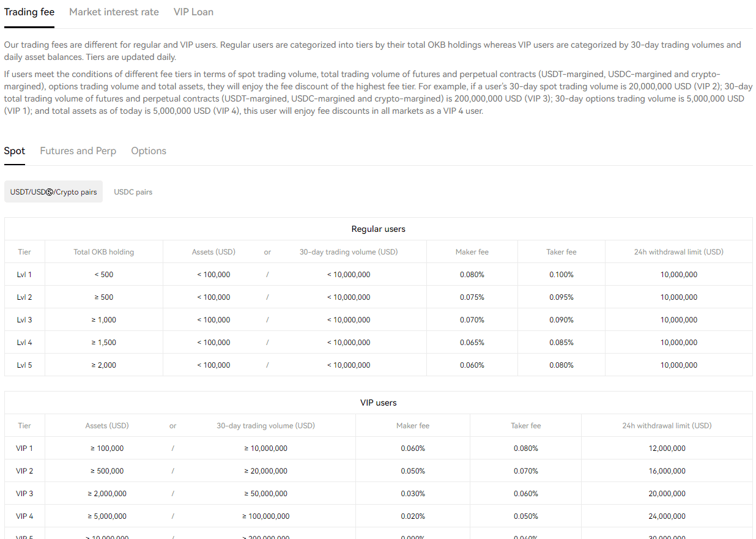The image size is (756, 539).
Task: Click the VIP 4 tier cell
Action: pyautogui.click(x=24, y=516)
